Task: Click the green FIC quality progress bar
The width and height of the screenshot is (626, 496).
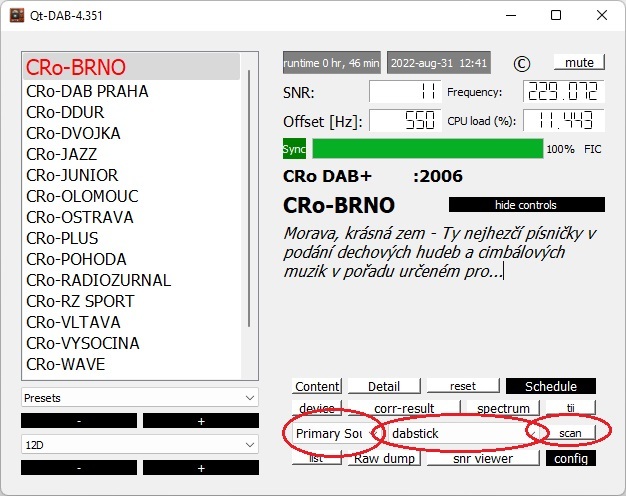Action: click(428, 149)
